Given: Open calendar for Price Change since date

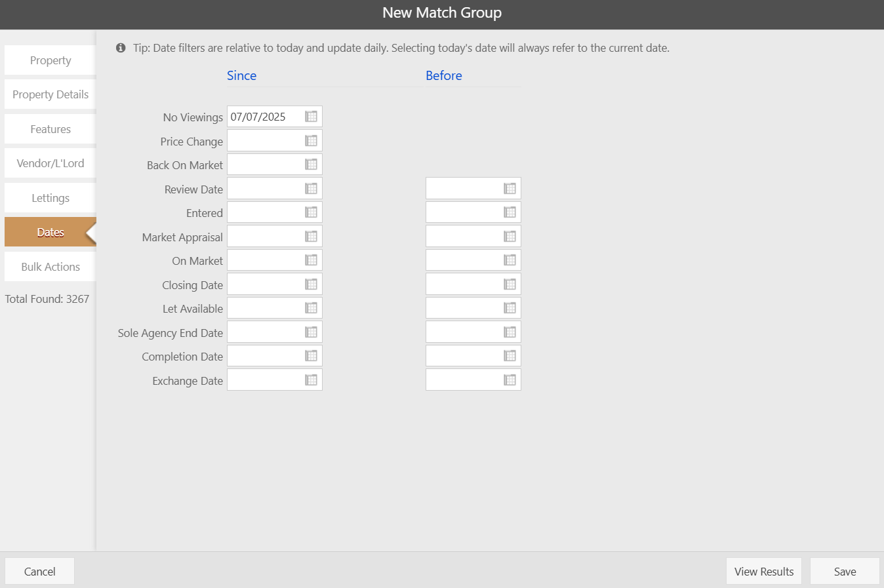Looking at the screenshot, I should [311, 140].
